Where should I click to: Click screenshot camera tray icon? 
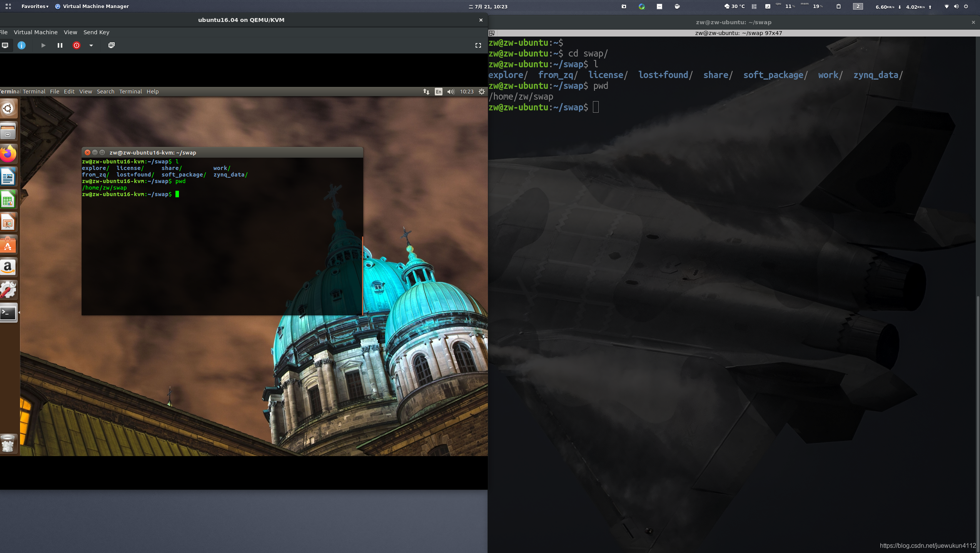coord(624,7)
